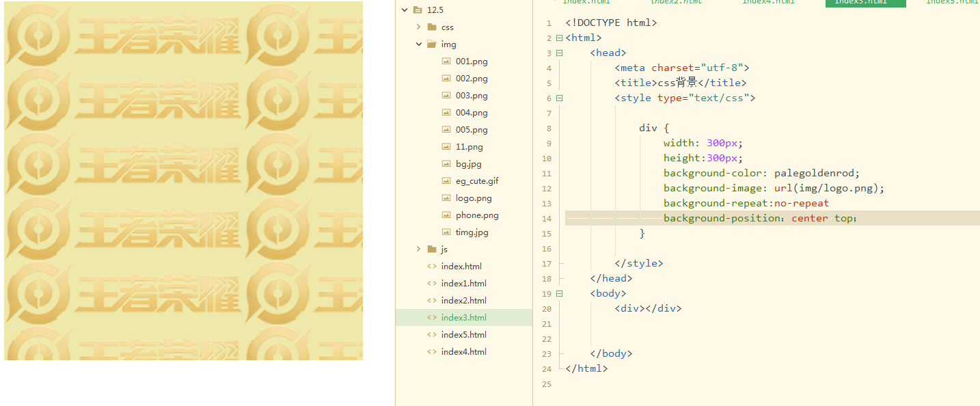Select 004.png in the file tree
Viewport: 980px width, 406px height.
click(472, 113)
